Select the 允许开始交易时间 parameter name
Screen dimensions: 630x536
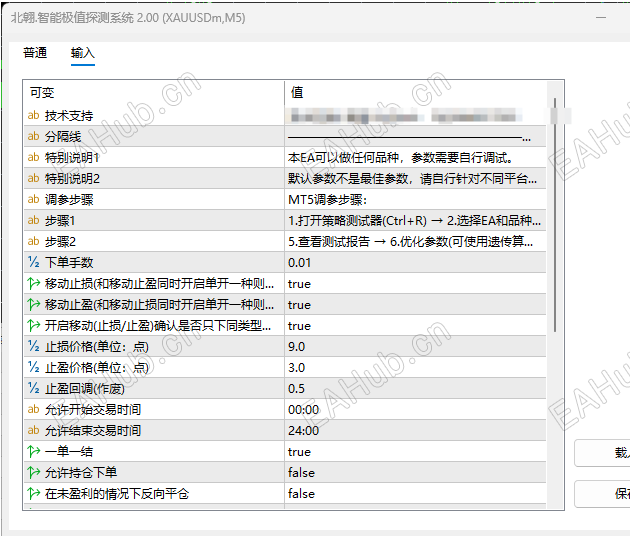93,409
